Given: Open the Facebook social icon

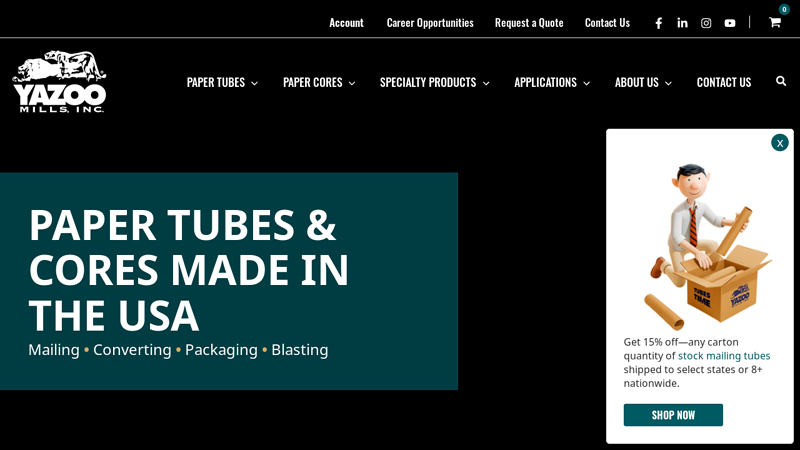Looking at the screenshot, I should coord(658,23).
